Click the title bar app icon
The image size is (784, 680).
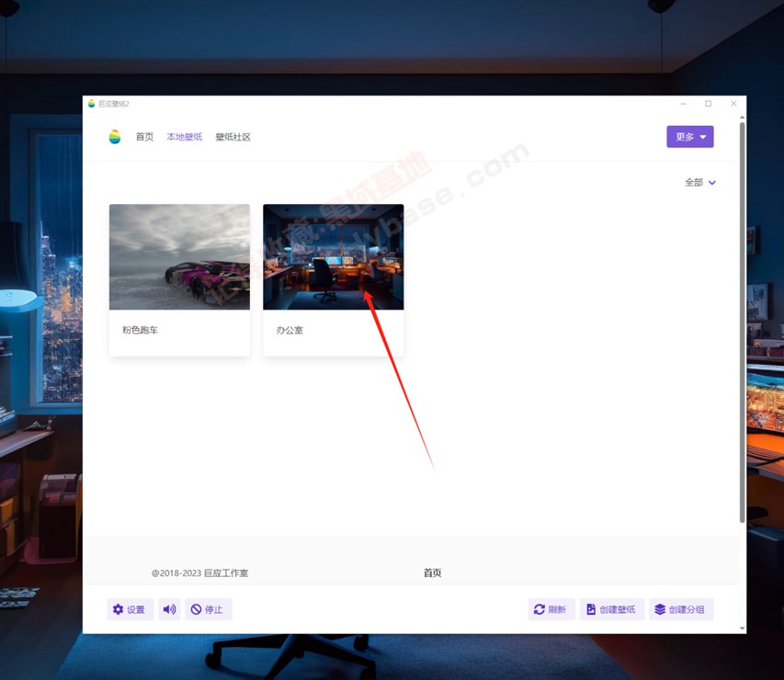click(x=92, y=104)
